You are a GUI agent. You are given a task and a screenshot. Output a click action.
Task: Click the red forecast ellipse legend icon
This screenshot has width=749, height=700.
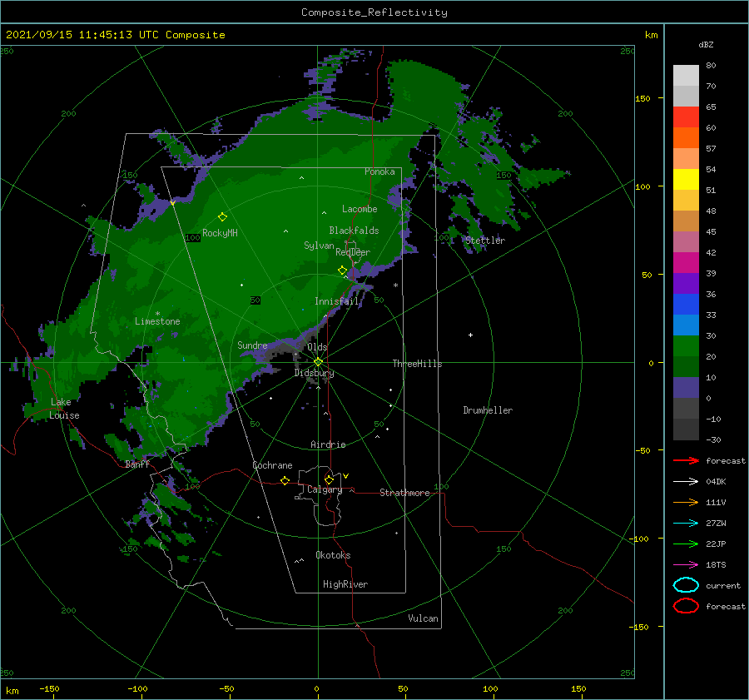coord(686,606)
